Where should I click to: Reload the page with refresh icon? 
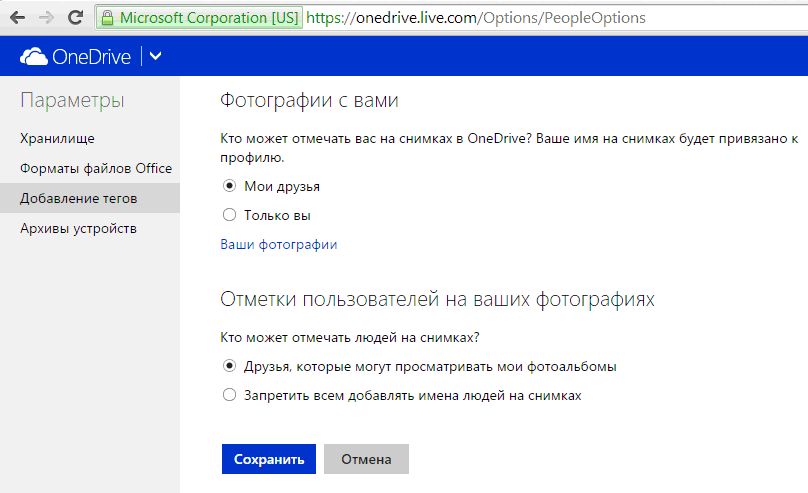click(75, 18)
